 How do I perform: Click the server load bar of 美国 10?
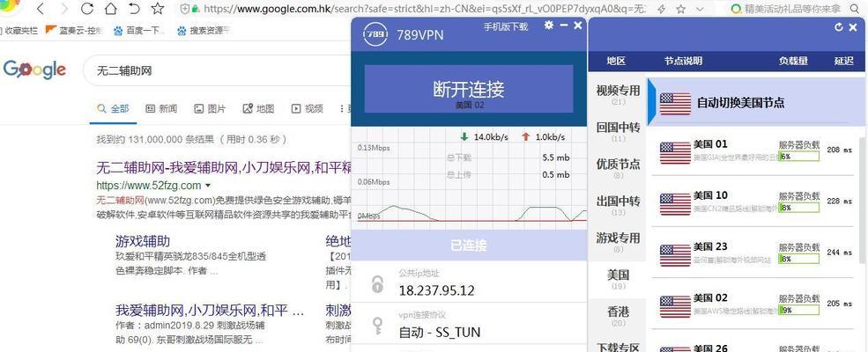[798, 208]
